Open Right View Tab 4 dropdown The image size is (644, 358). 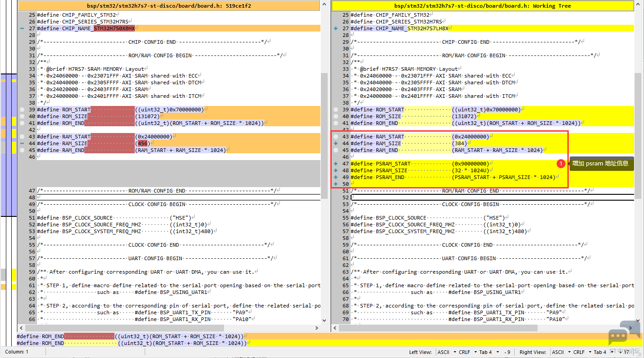point(603,352)
